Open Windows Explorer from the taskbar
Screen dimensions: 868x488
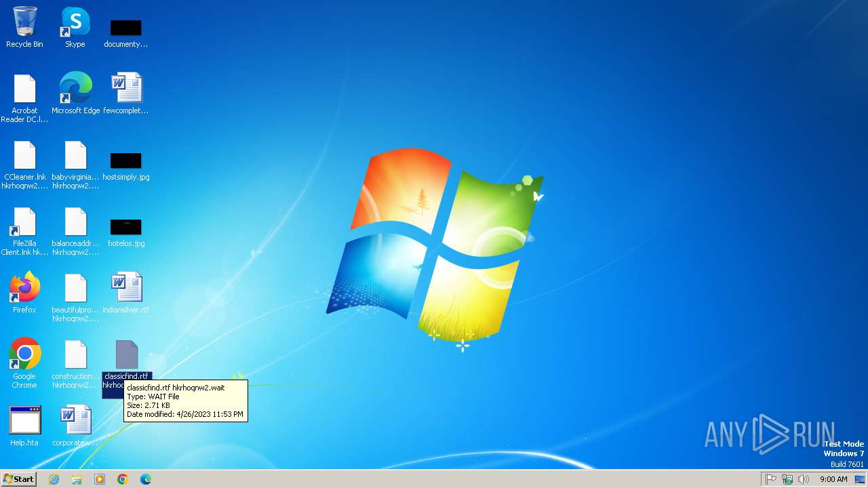pyautogui.click(x=77, y=479)
